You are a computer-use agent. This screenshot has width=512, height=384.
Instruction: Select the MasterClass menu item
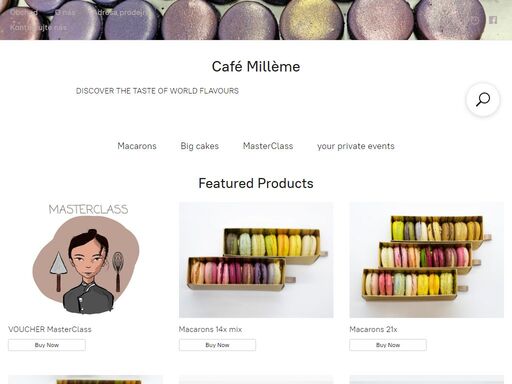[x=268, y=146]
